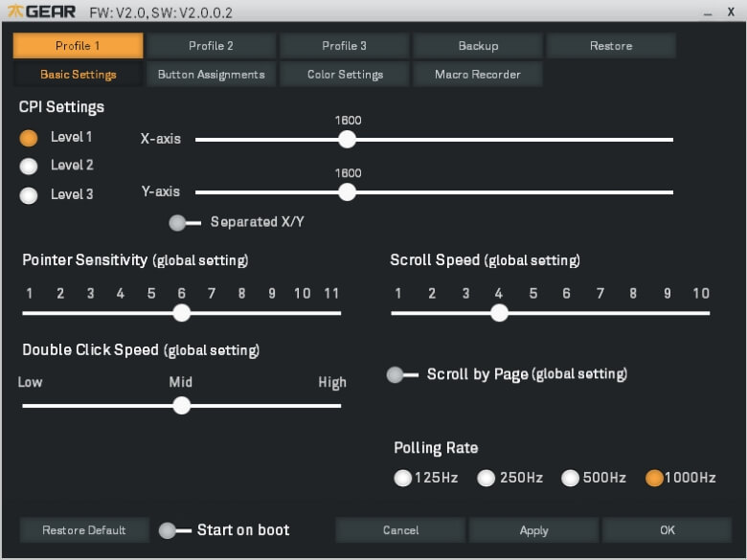
Task: Click the Apply button
Action: point(533,530)
